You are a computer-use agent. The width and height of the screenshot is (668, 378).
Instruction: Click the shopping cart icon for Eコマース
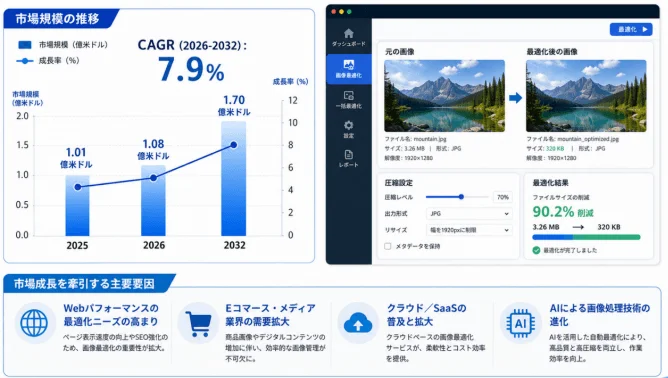click(198, 323)
